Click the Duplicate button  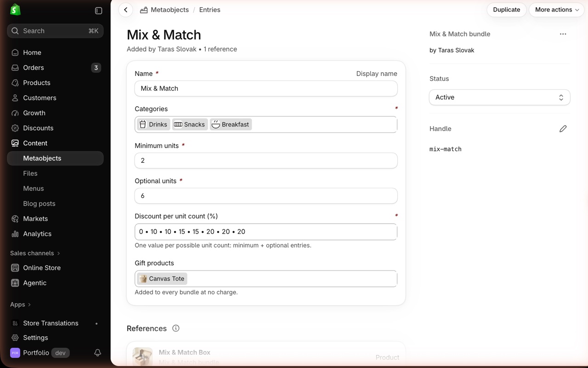[x=507, y=10]
